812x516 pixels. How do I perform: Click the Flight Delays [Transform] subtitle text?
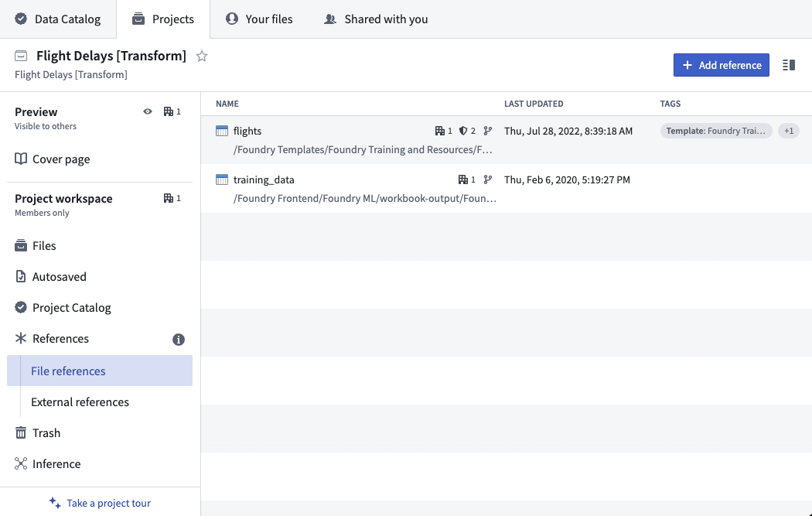[x=71, y=74]
